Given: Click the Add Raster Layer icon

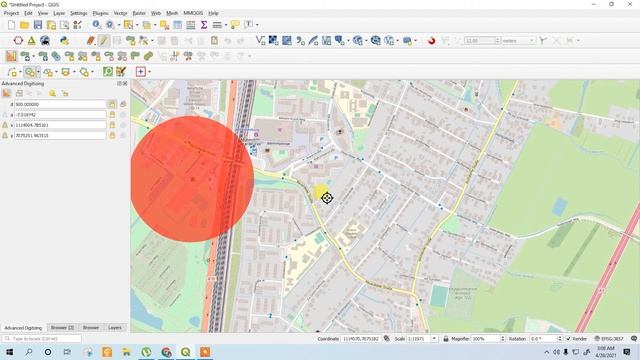Looking at the screenshot, I should tap(273, 40).
